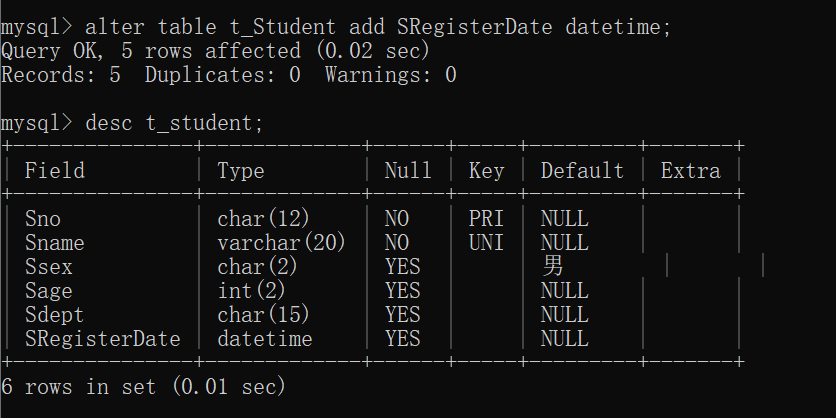This screenshot has height=418, width=836.
Task: Click the Sdept field name
Action: [x=54, y=315]
